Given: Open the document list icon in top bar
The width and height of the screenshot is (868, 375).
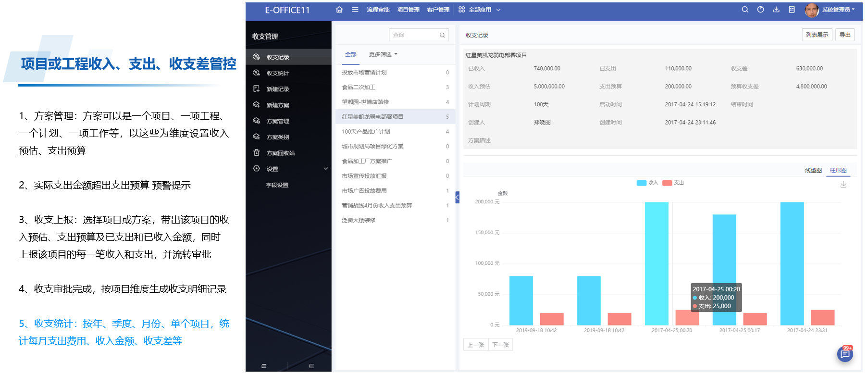Looking at the screenshot, I should click(x=792, y=10).
